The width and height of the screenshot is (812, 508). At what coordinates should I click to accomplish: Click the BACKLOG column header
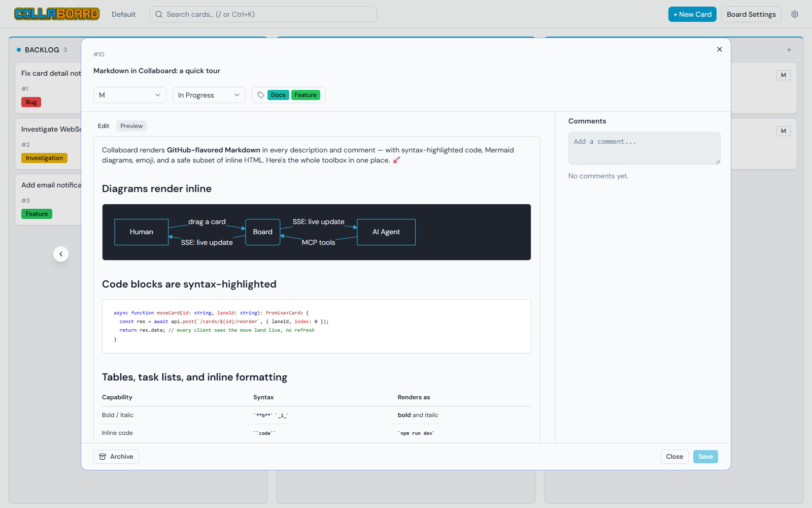pos(42,50)
